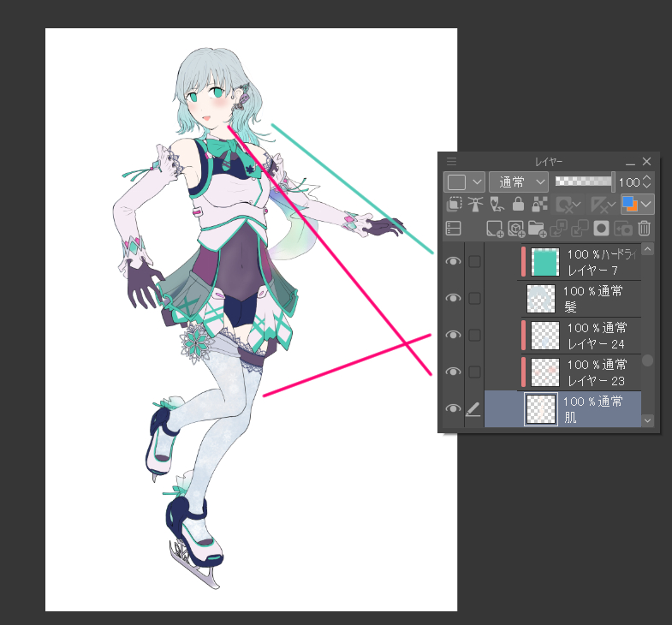Delete layer with trash icon
Viewport: 672px width, 625px height.
(x=644, y=229)
